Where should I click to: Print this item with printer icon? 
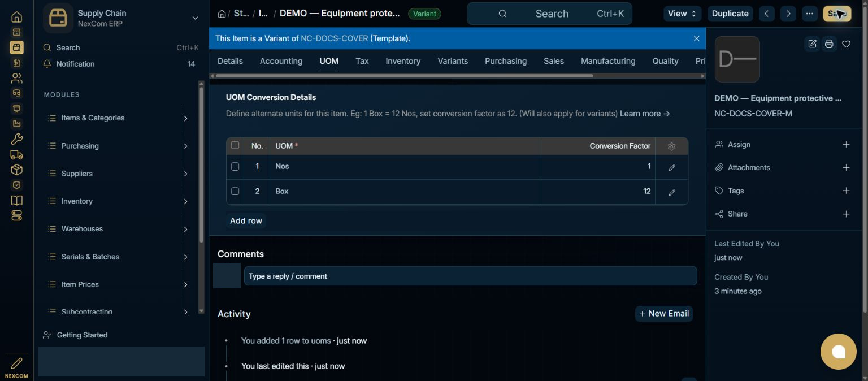829,44
